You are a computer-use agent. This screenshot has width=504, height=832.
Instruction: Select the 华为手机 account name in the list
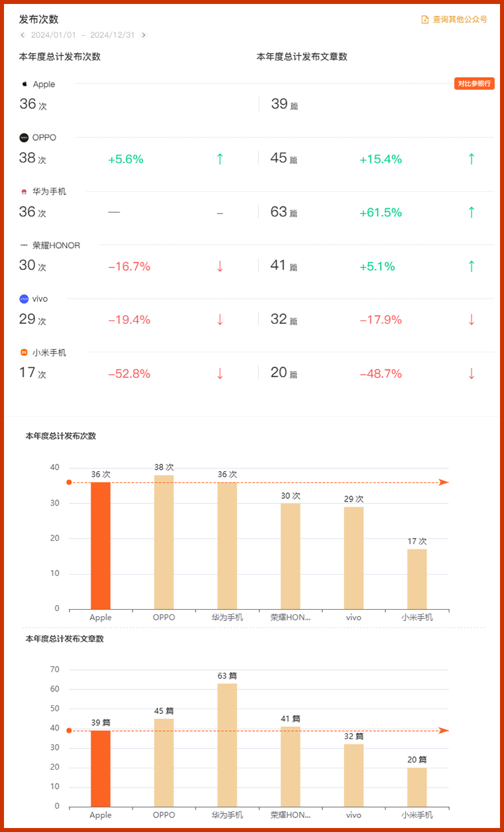pos(49,192)
